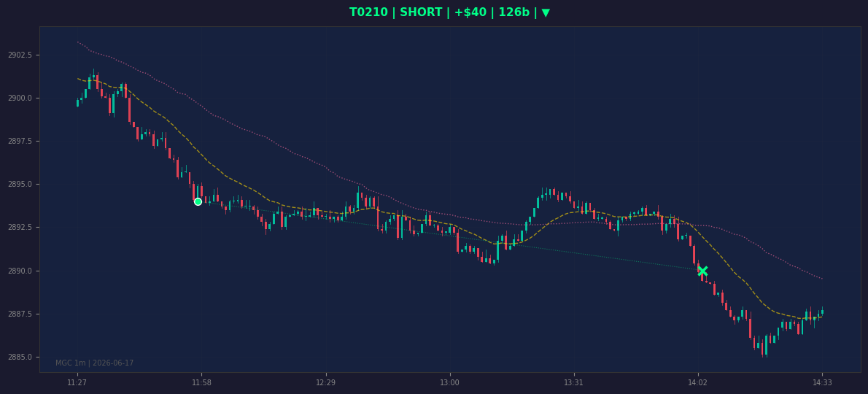Click the 13:00 time axis label
This screenshot has width=868, height=394.
(449, 382)
